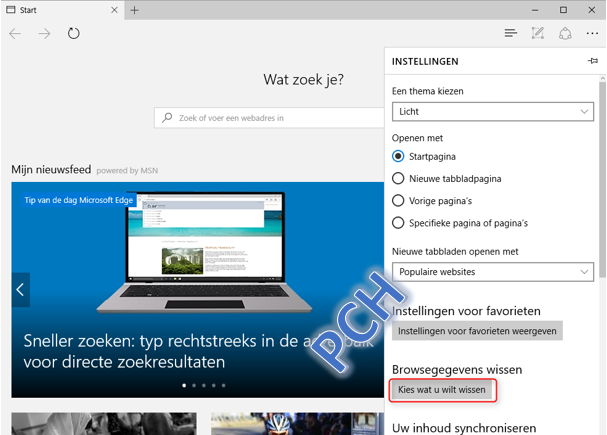Open the Hub icon with three lines
Image resolution: width=607 pixels, height=435 pixels.
511,33
